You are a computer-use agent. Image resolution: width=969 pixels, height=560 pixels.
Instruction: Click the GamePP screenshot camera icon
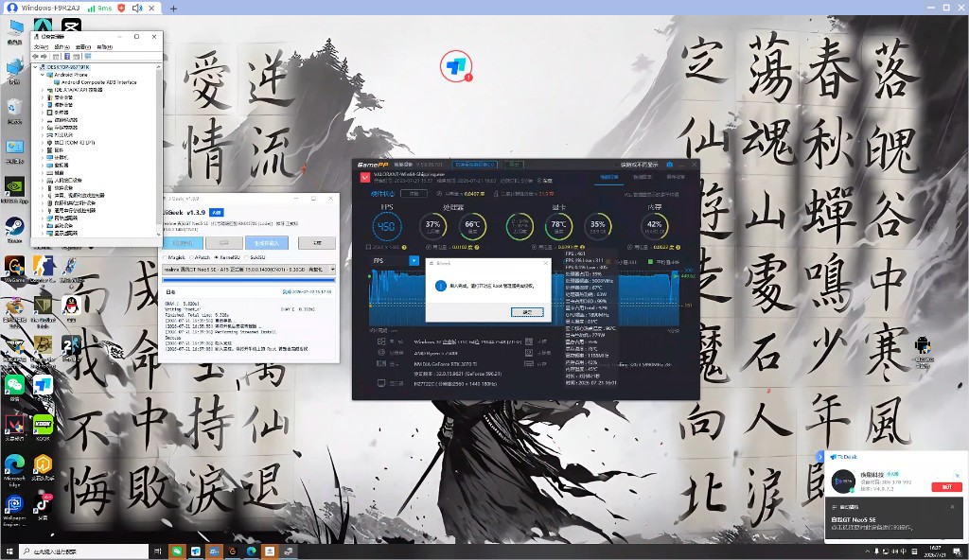click(669, 165)
